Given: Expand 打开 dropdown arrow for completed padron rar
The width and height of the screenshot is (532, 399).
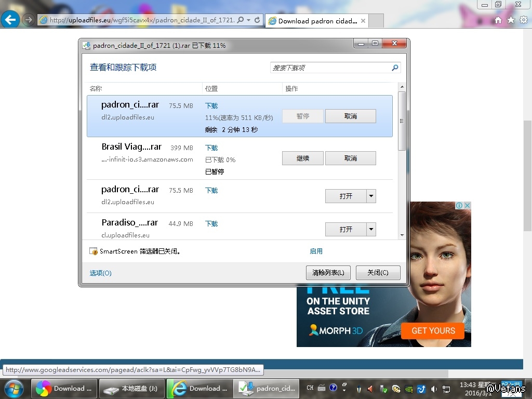Looking at the screenshot, I should click(x=371, y=196).
